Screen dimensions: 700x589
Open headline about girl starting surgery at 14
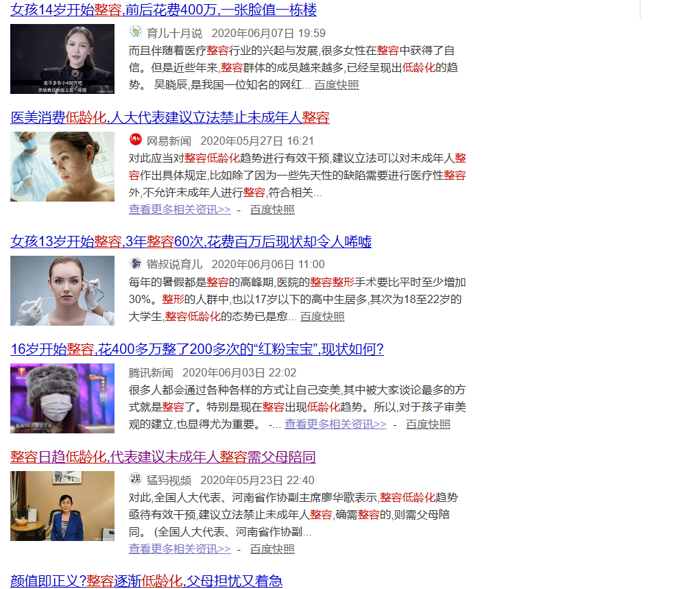pyautogui.click(x=163, y=10)
